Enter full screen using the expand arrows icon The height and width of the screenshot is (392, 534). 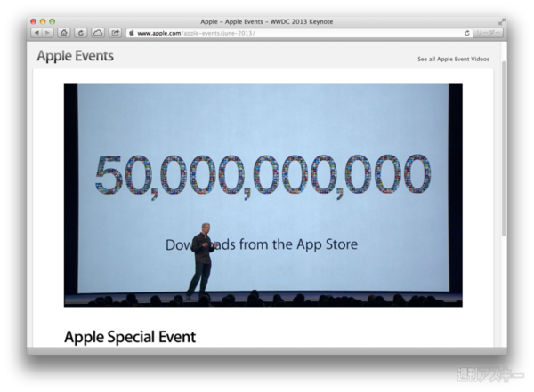click(x=501, y=21)
